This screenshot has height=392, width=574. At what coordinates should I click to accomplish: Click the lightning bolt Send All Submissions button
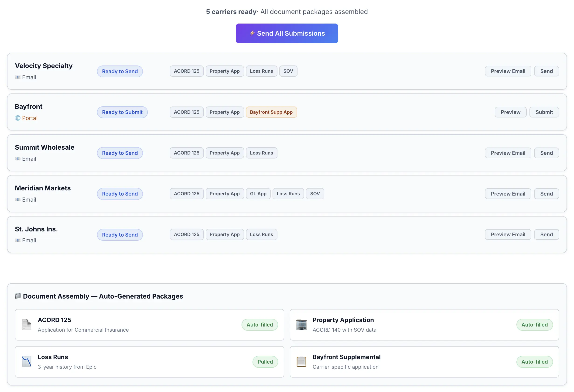pos(287,33)
